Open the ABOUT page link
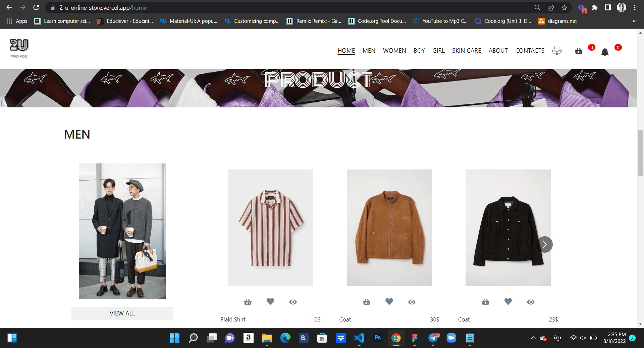 [498, 51]
